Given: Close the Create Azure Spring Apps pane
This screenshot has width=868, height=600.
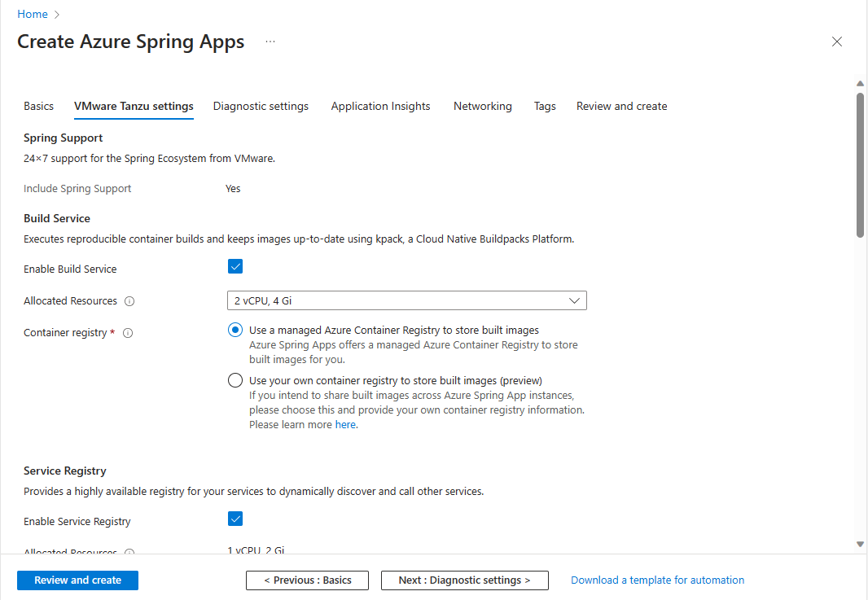Looking at the screenshot, I should coord(836,42).
